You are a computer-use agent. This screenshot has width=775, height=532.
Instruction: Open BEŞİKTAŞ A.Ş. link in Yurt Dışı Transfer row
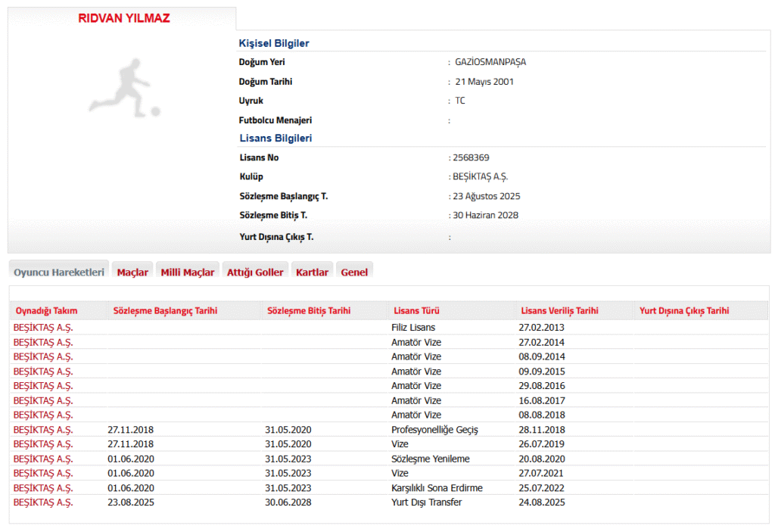(43, 502)
